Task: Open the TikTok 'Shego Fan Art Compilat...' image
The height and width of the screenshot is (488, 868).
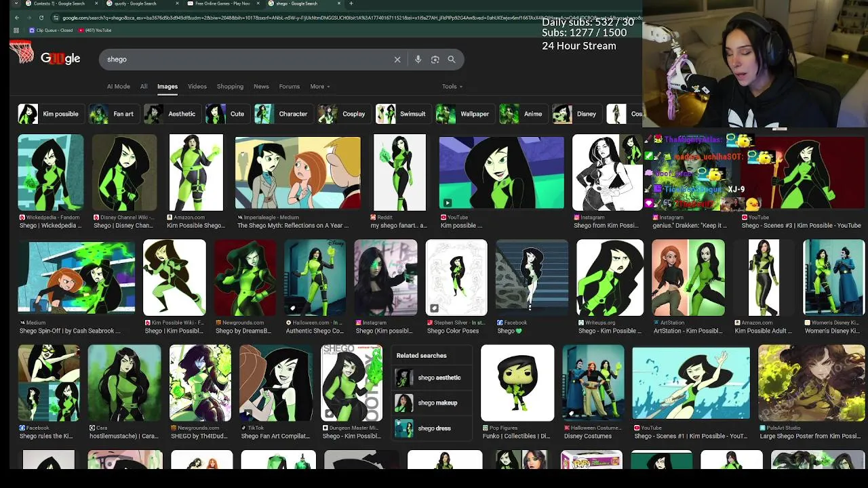Action: (x=276, y=383)
